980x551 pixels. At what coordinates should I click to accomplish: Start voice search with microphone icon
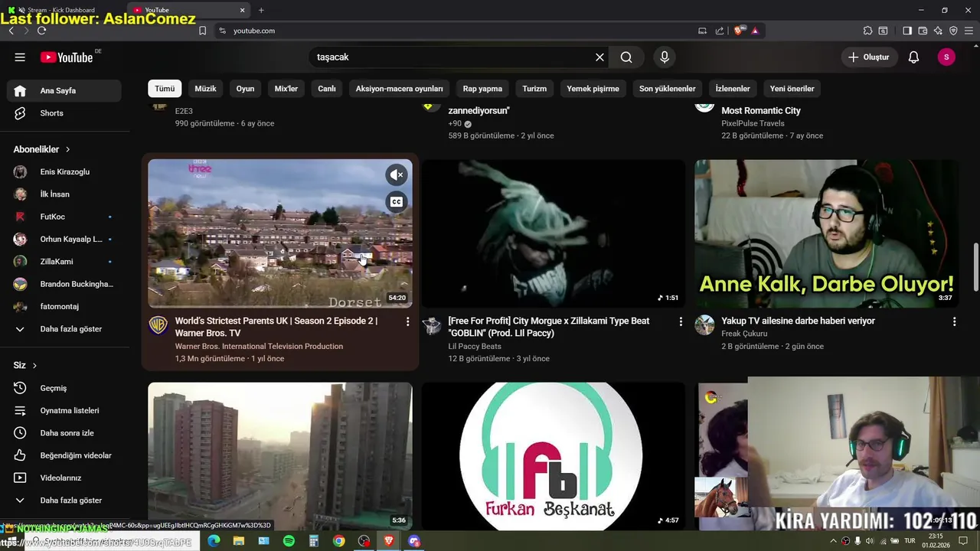coord(665,57)
